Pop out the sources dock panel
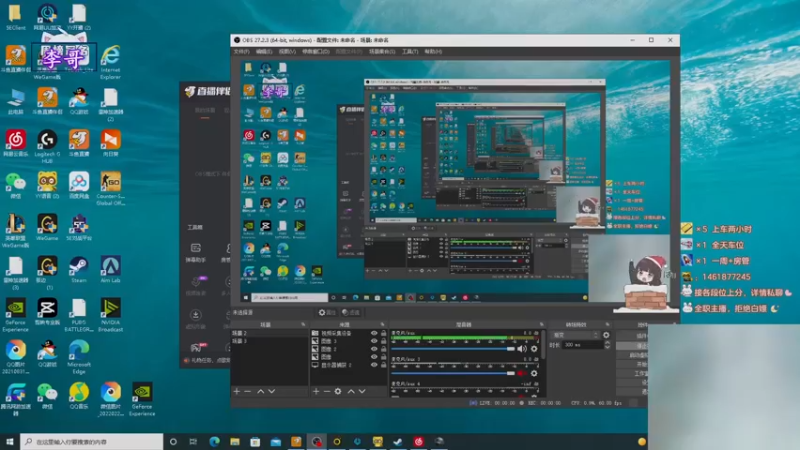This screenshot has height=450, width=800. (x=382, y=324)
